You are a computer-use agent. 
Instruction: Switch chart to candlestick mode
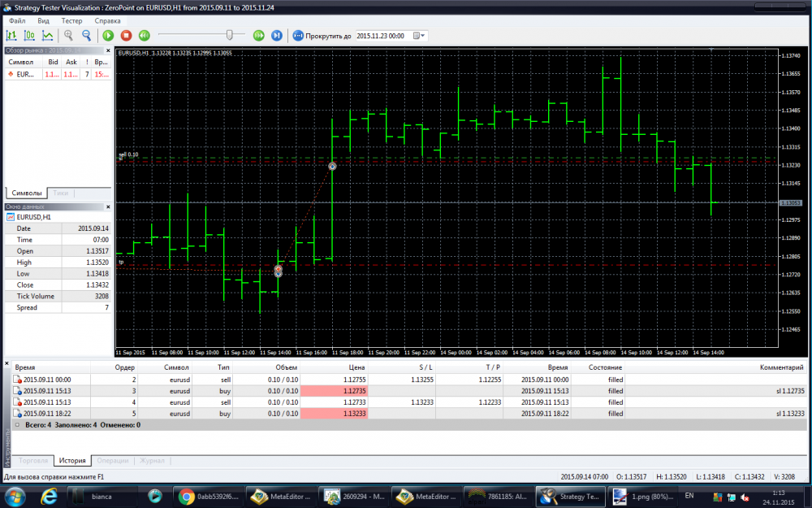click(x=29, y=36)
